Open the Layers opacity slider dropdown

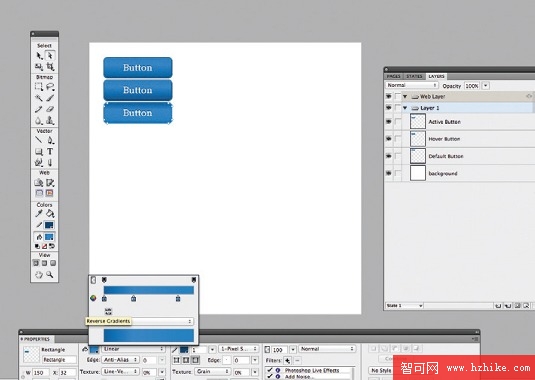pos(486,86)
